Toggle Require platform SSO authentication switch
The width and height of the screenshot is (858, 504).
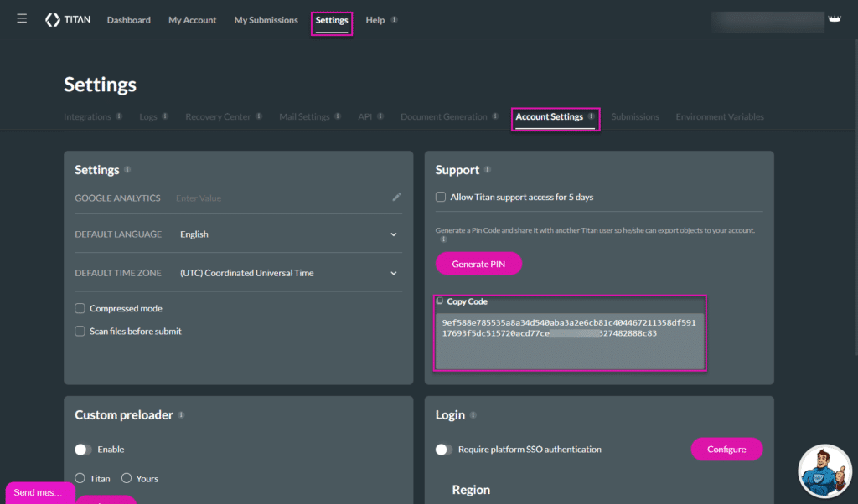click(444, 450)
